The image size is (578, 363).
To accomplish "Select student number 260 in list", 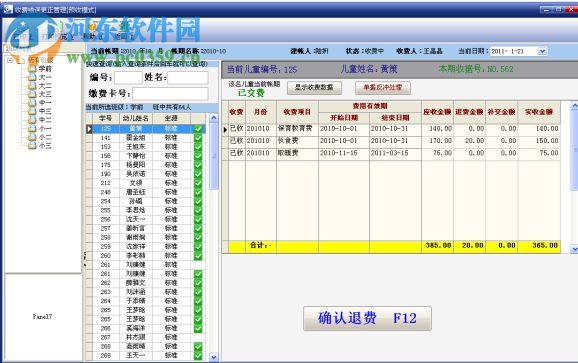I will point(106,256).
